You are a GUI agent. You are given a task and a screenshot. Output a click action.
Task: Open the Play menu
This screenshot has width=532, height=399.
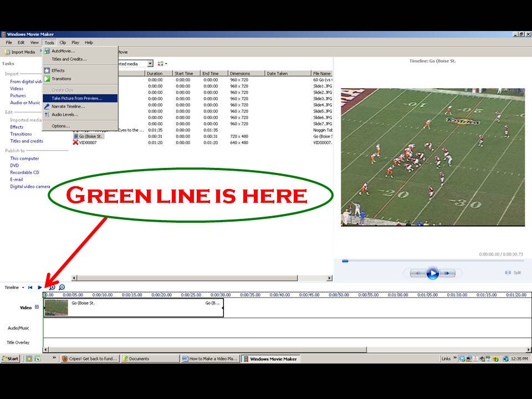pos(75,43)
